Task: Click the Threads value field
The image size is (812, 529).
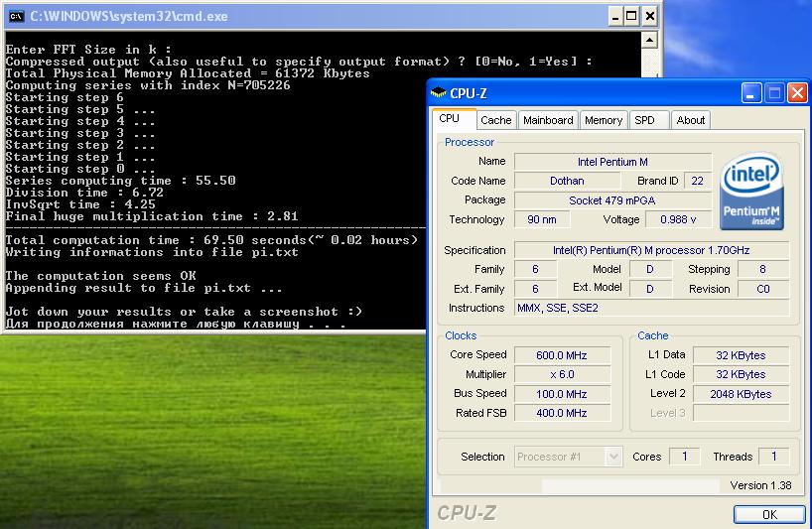Action: (x=773, y=457)
